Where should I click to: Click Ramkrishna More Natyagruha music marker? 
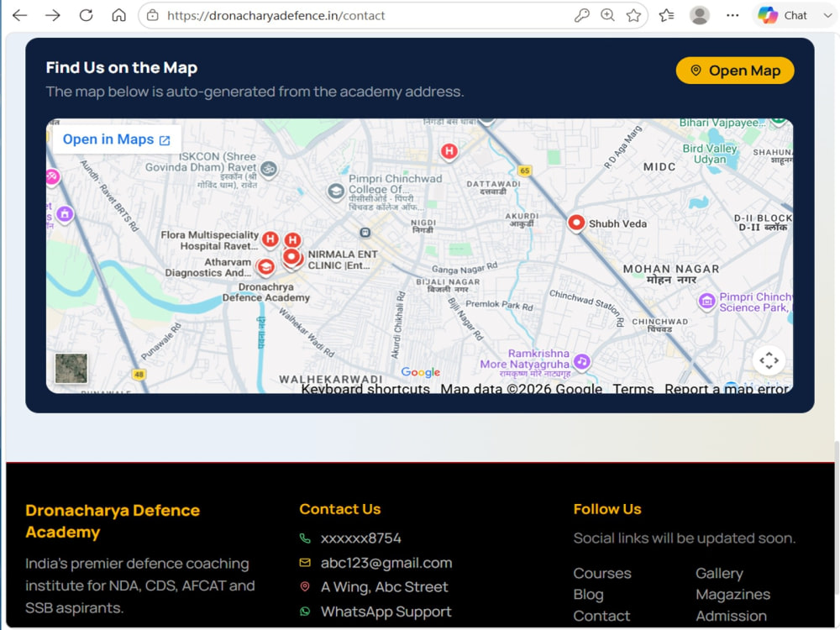581,361
